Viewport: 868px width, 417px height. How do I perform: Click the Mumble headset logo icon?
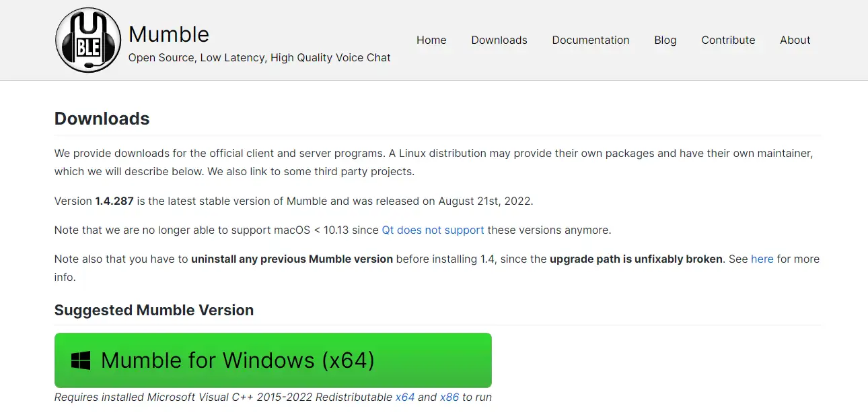pyautogui.click(x=88, y=40)
